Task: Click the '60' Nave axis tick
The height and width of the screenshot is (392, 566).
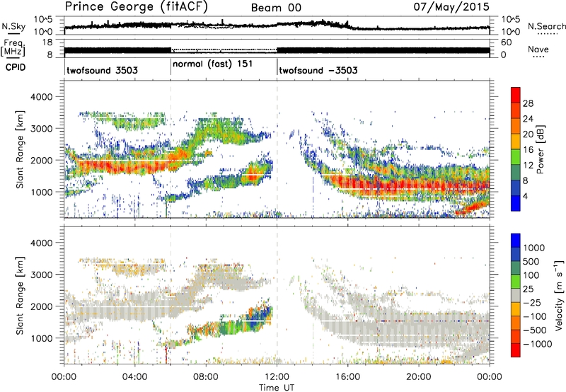Action: tap(507, 42)
